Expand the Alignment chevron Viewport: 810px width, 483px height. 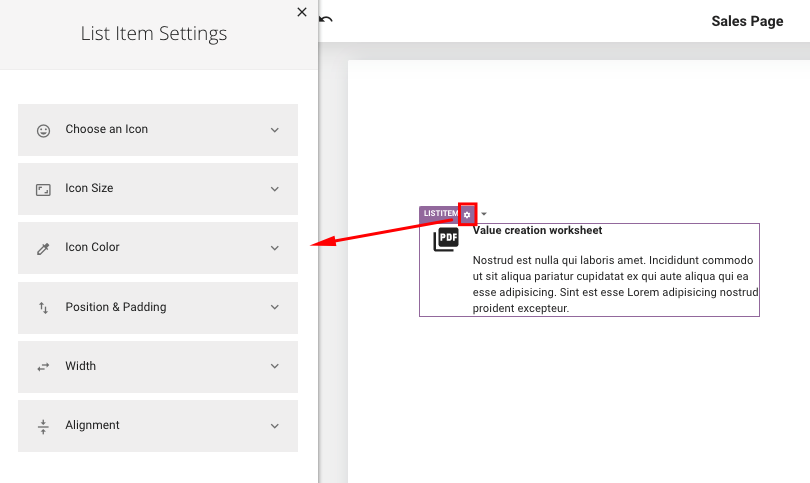coord(275,426)
